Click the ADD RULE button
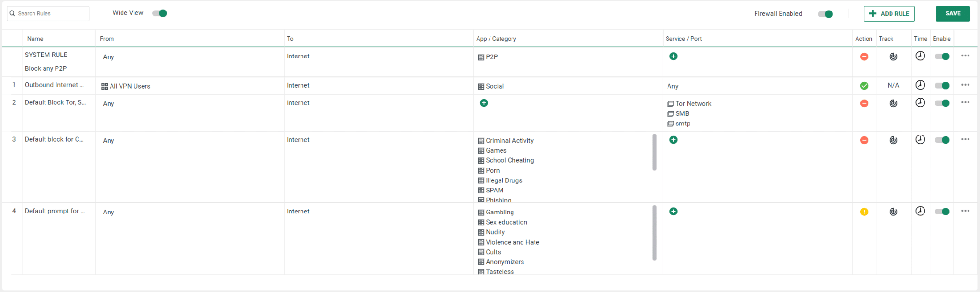 coord(889,14)
